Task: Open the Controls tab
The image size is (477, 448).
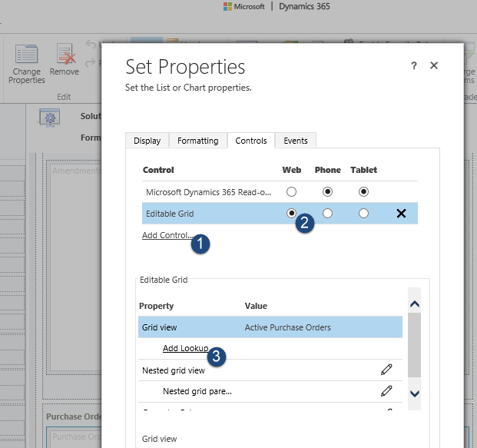Action: click(x=251, y=141)
